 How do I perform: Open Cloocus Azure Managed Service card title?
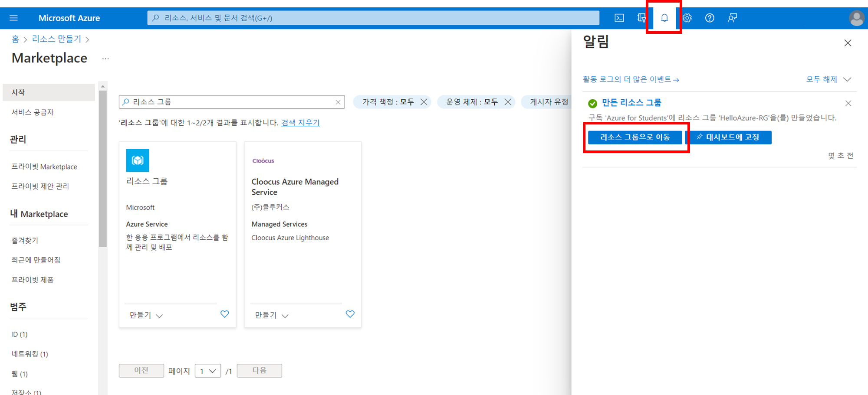pyautogui.click(x=295, y=187)
